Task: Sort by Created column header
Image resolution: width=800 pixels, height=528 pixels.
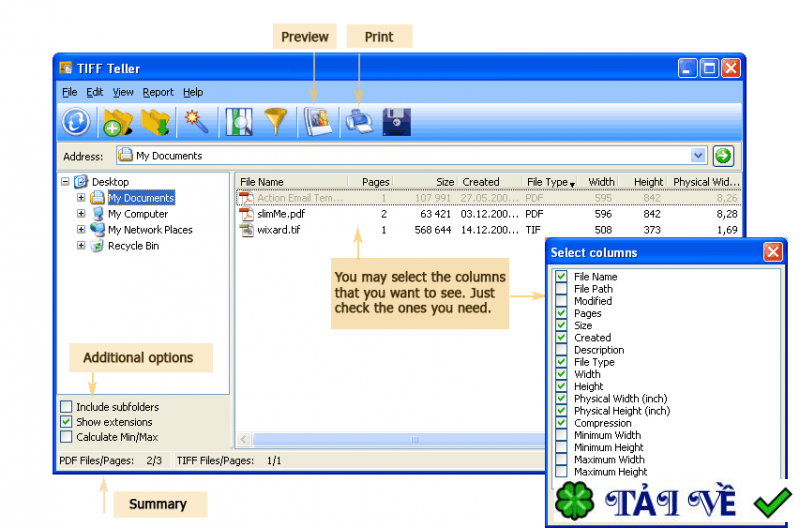Action: click(490, 182)
